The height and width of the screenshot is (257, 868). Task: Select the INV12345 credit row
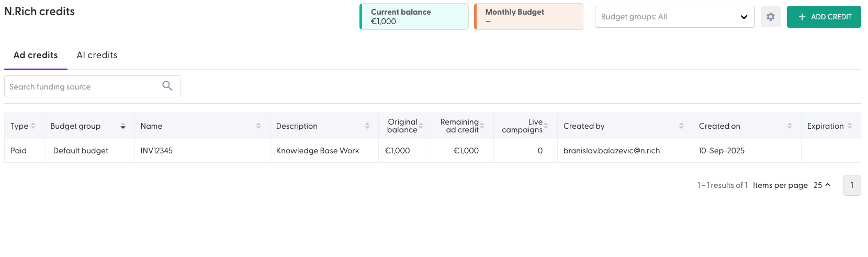433,151
